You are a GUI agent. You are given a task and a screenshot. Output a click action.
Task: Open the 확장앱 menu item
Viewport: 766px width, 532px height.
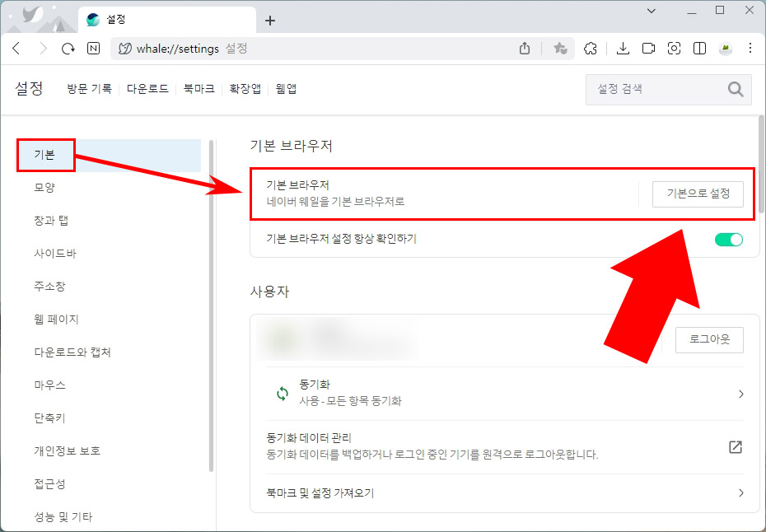tap(245, 88)
